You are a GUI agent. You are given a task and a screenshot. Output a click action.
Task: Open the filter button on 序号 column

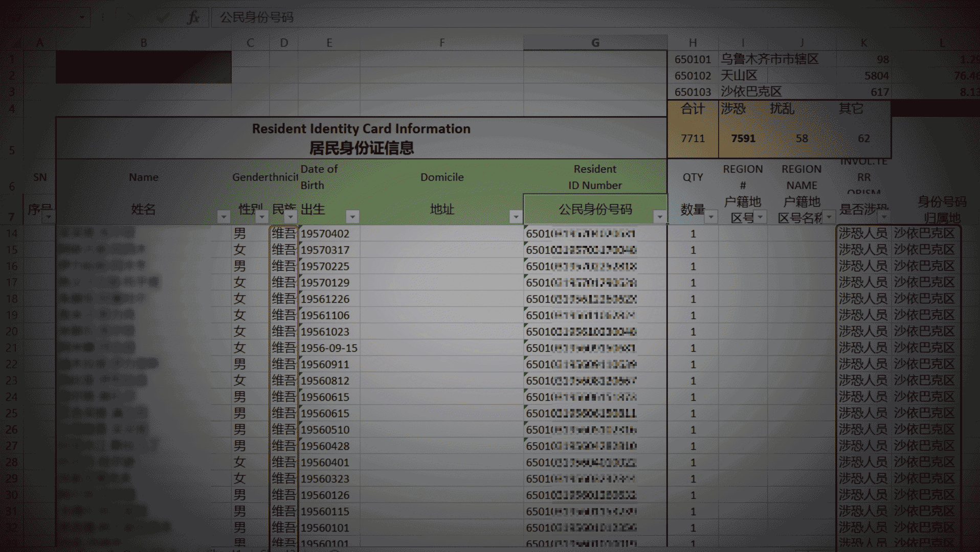(49, 218)
